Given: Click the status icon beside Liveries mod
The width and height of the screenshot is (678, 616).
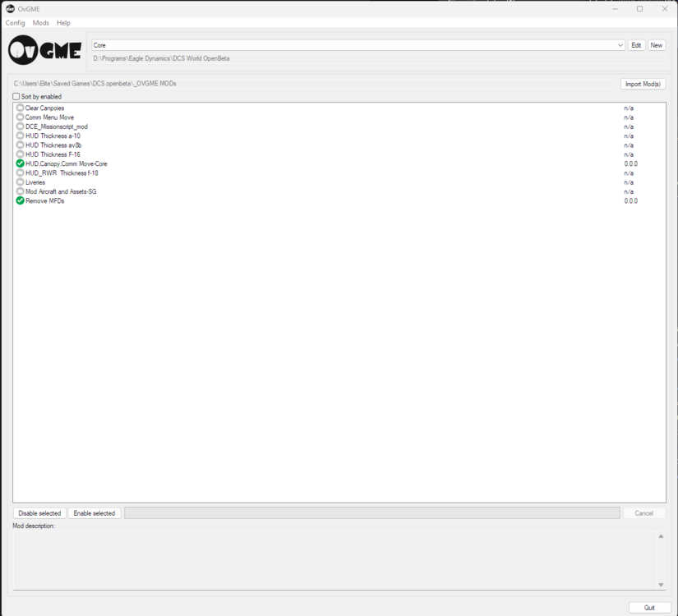Looking at the screenshot, I should 19,182.
